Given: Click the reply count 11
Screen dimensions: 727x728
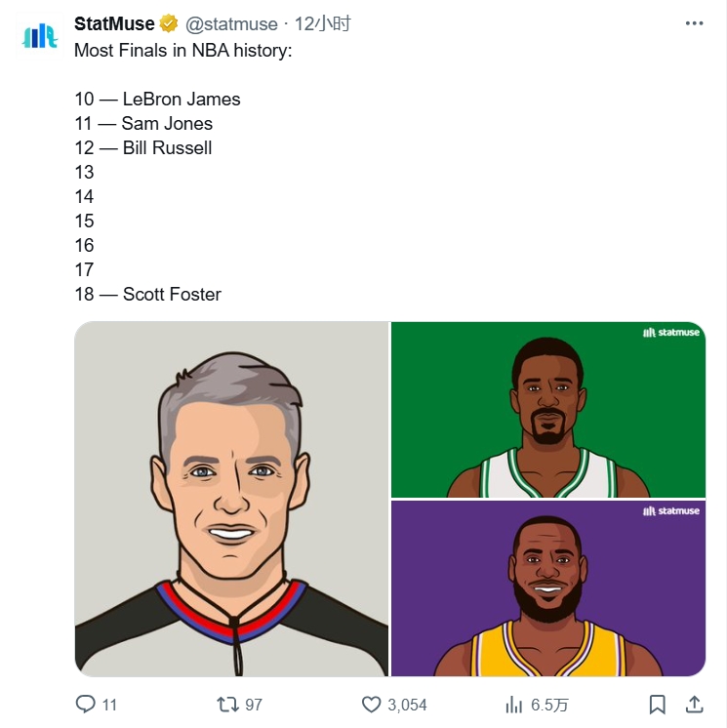Looking at the screenshot, I should pyautogui.click(x=109, y=705).
